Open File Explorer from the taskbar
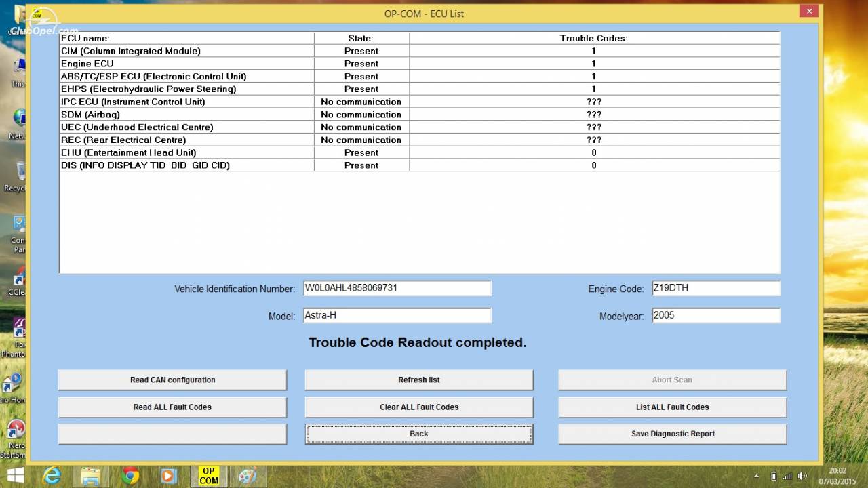Screen dimensions: 868x488 pos(91,476)
